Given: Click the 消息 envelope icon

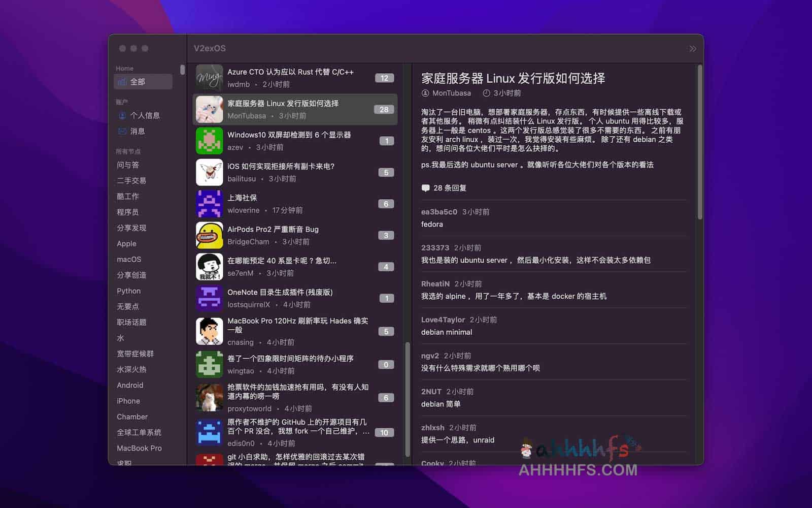Looking at the screenshot, I should (x=122, y=131).
